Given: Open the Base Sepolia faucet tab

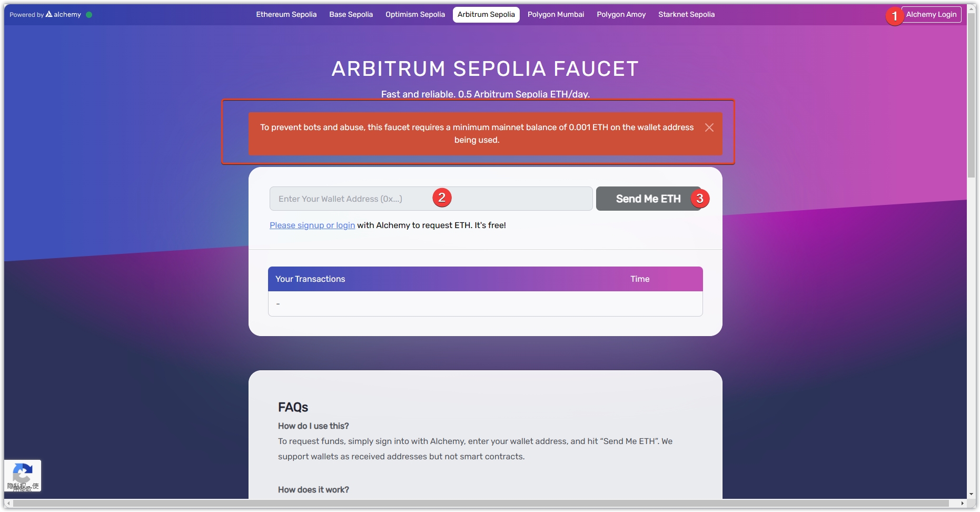Looking at the screenshot, I should click(x=351, y=15).
